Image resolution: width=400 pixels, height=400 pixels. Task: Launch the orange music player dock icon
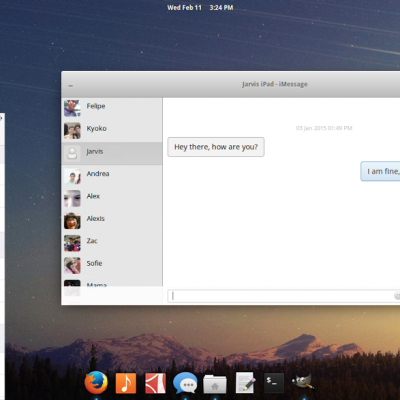click(126, 383)
